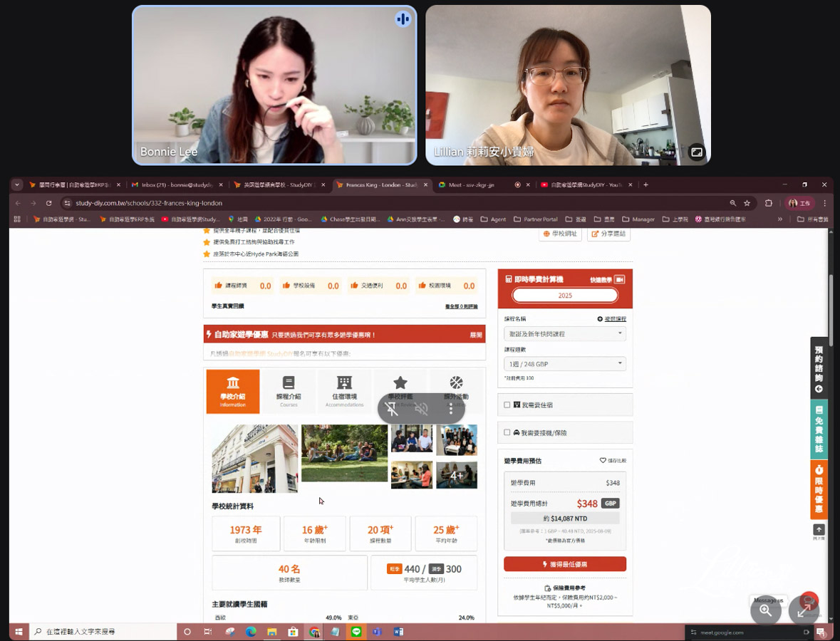Open the browser extensions puzzle icon
The width and height of the screenshot is (840, 641).
pyautogui.click(x=769, y=203)
